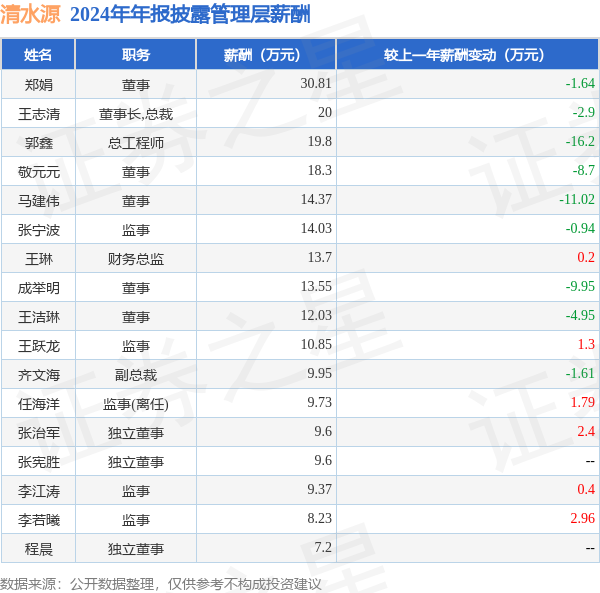
Task: Click change value -1.61
Action: coord(580,374)
